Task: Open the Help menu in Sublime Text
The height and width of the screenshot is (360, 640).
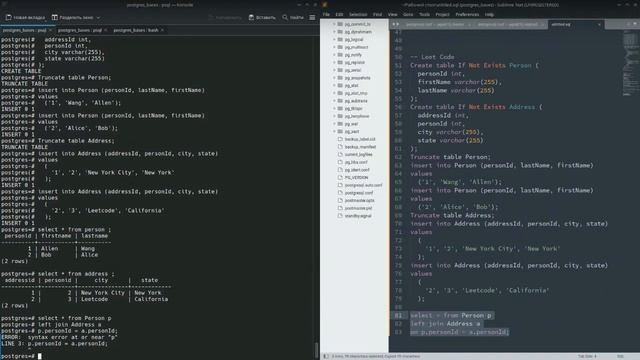Action: click(489, 14)
